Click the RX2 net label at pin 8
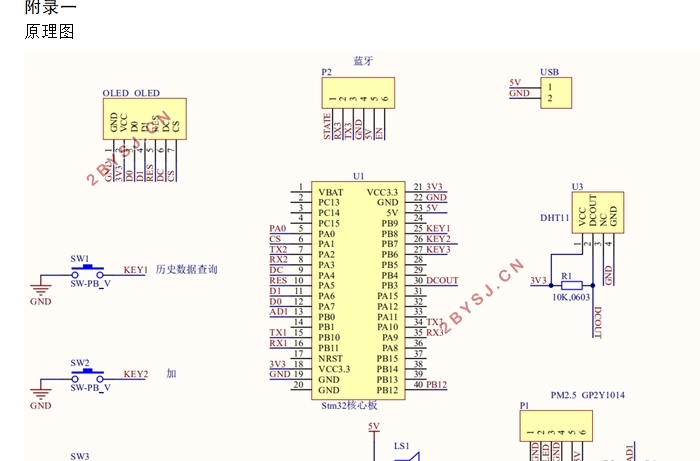700x461 pixels. tap(279, 260)
